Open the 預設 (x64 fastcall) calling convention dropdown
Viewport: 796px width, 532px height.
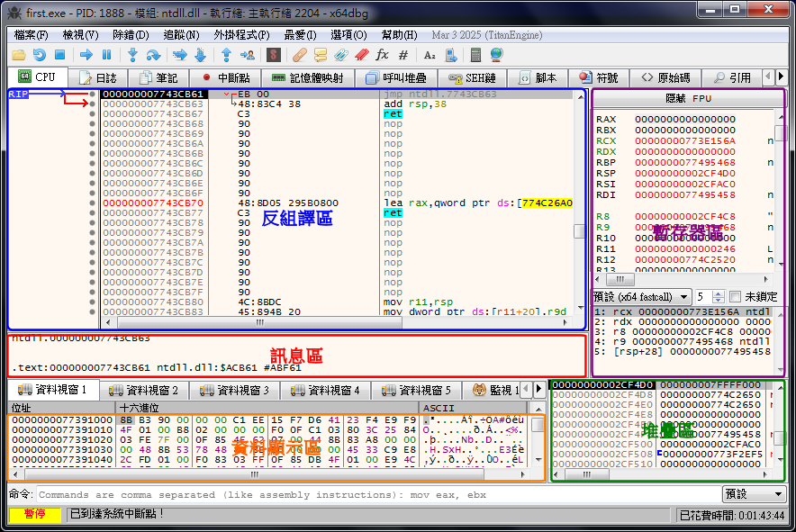pos(640,296)
